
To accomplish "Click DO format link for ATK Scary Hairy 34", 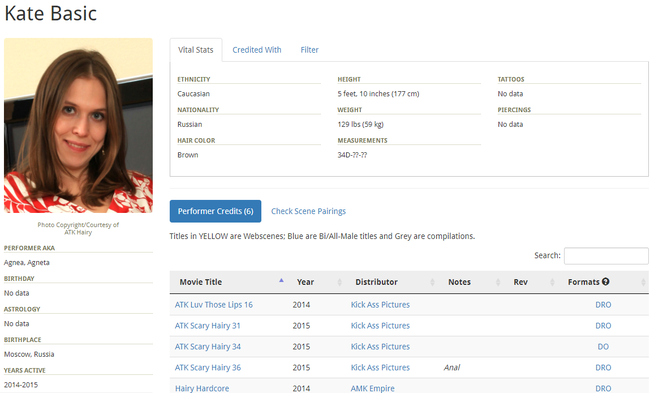I will [x=603, y=347].
